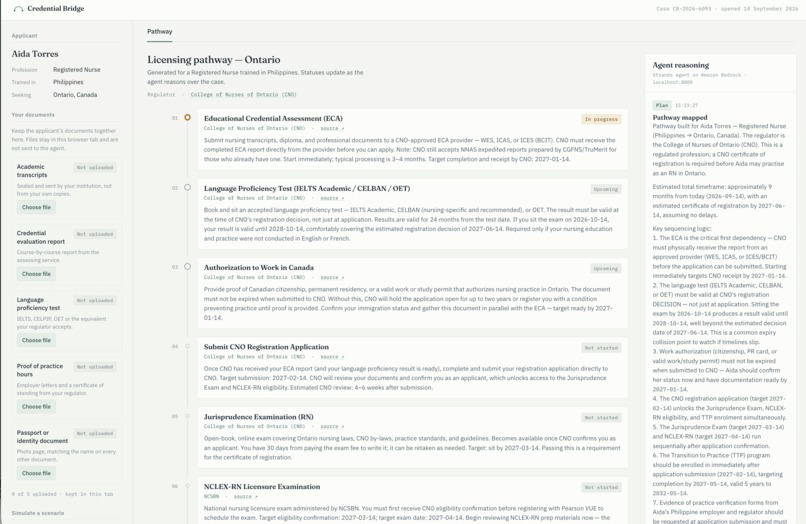Click the Plan tag in Agent reasoning
The height and width of the screenshot is (524, 806).
(662, 105)
